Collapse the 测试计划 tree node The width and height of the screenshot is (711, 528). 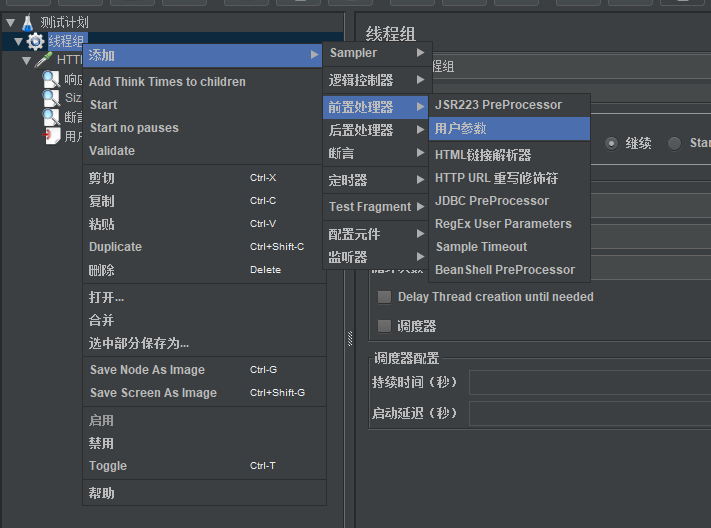pos(11,22)
